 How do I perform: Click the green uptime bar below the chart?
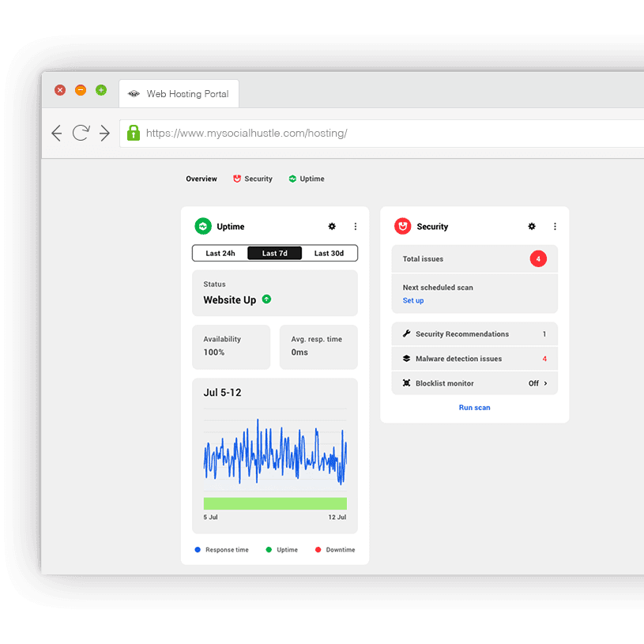click(x=275, y=503)
